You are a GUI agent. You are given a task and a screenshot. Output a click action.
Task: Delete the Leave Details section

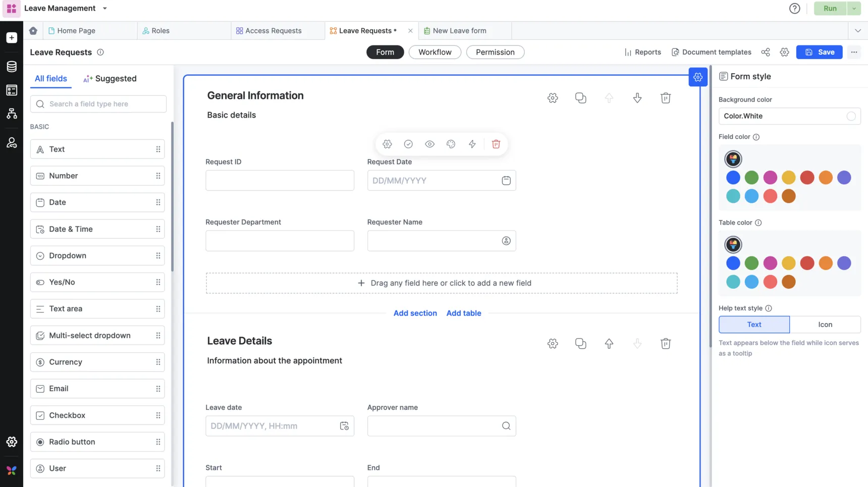[666, 344]
